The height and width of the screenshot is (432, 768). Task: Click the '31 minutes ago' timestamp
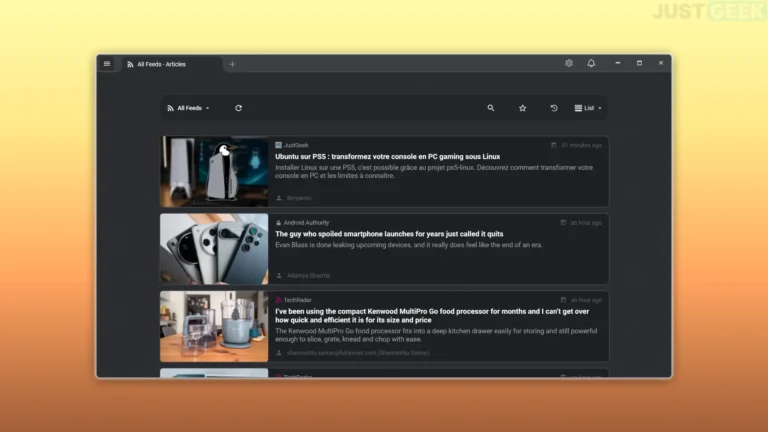coord(581,145)
